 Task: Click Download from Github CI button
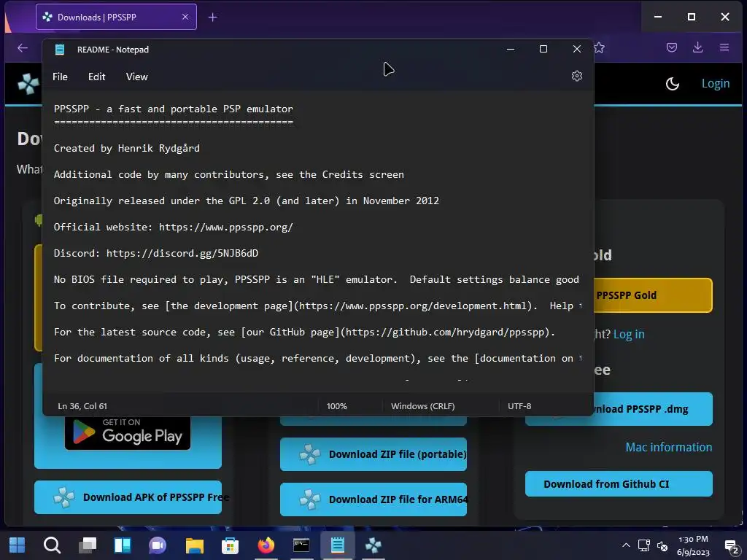(619, 484)
